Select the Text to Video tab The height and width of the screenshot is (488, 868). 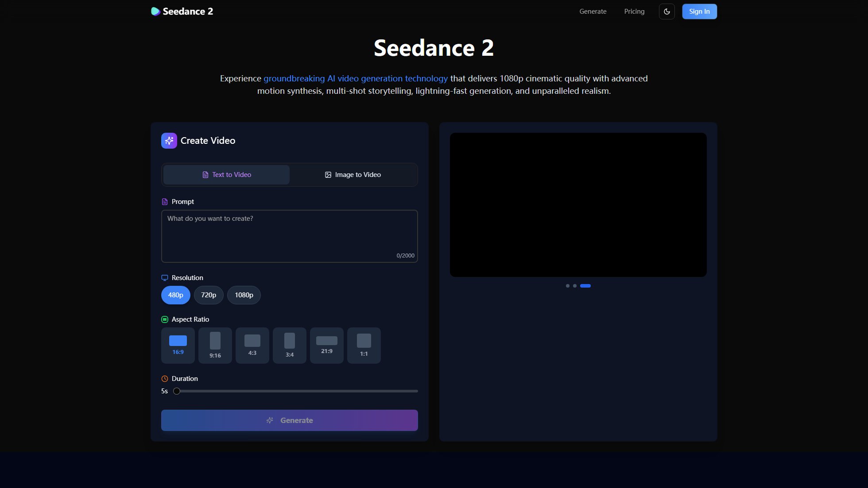click(226, 174)
